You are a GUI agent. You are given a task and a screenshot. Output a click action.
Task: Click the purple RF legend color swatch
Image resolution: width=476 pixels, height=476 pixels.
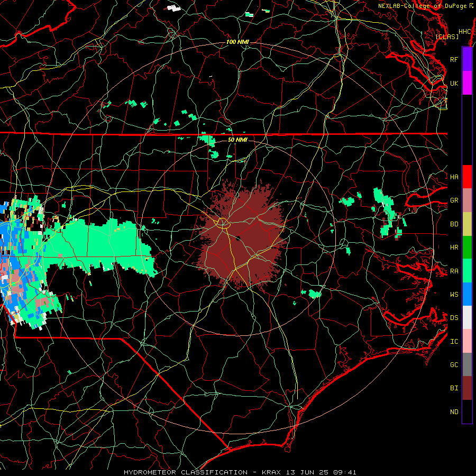click(467, 59)
